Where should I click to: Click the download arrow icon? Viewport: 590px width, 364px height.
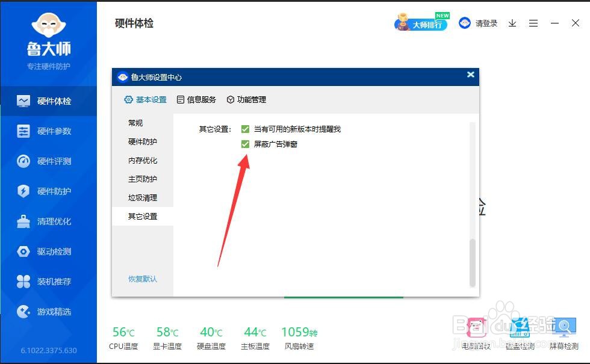point(512,23)
